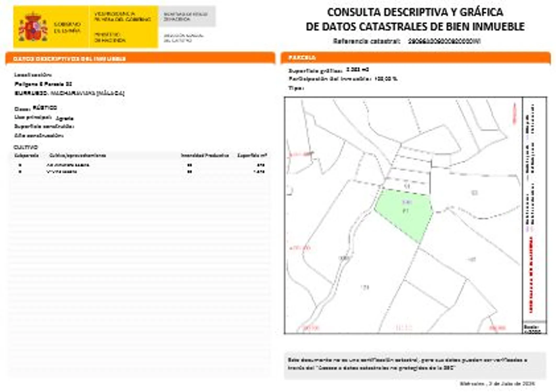Select the Datos Descriptivos del Inmueble header
This screenshot has height=392, width=556.
(69, 59)
